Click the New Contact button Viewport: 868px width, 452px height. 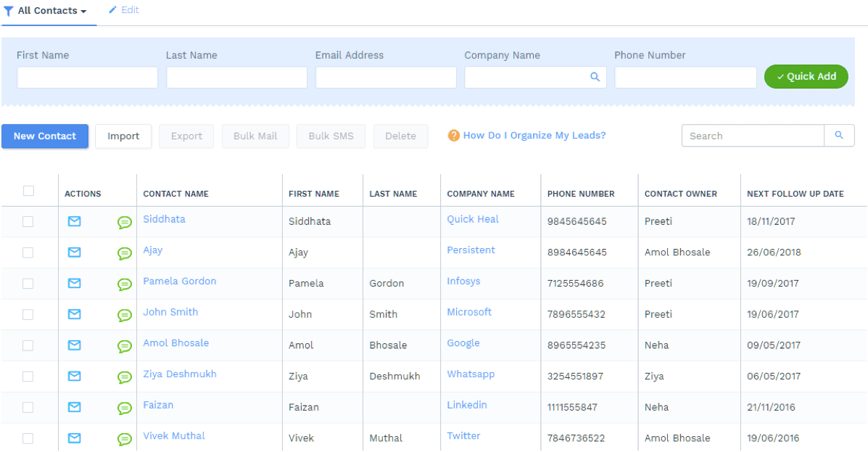[45, 136]
